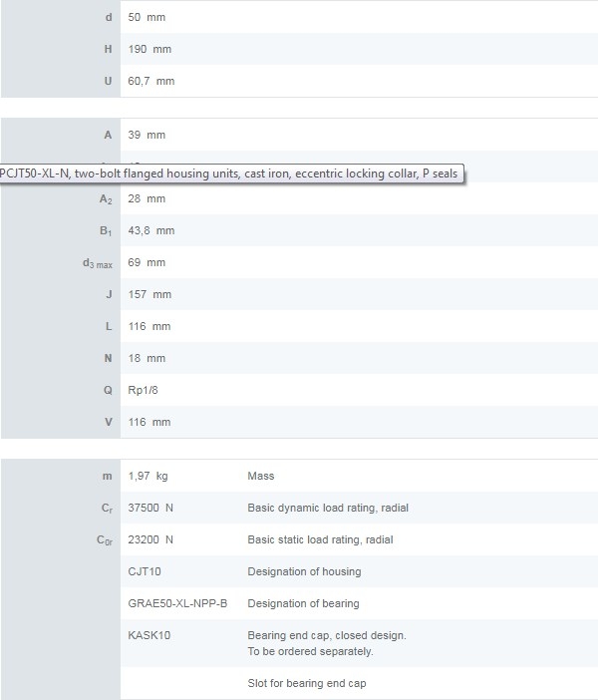
Task: Select the U value 60,7 mm
Action: (x=151, y=81)
